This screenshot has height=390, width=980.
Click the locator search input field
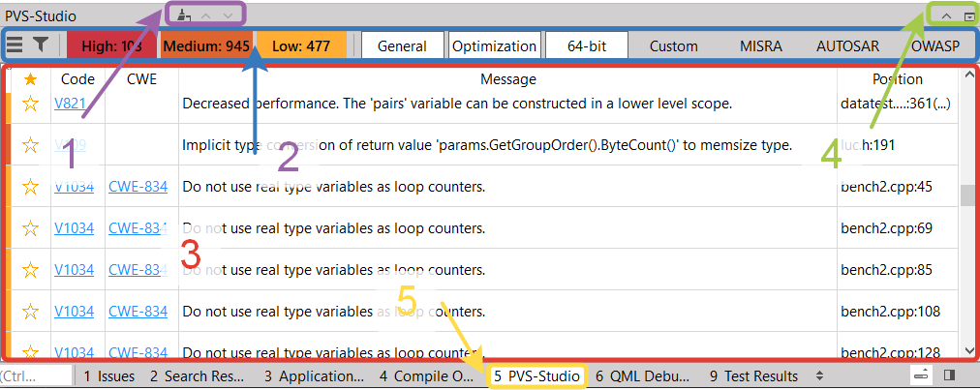point(36,375)
